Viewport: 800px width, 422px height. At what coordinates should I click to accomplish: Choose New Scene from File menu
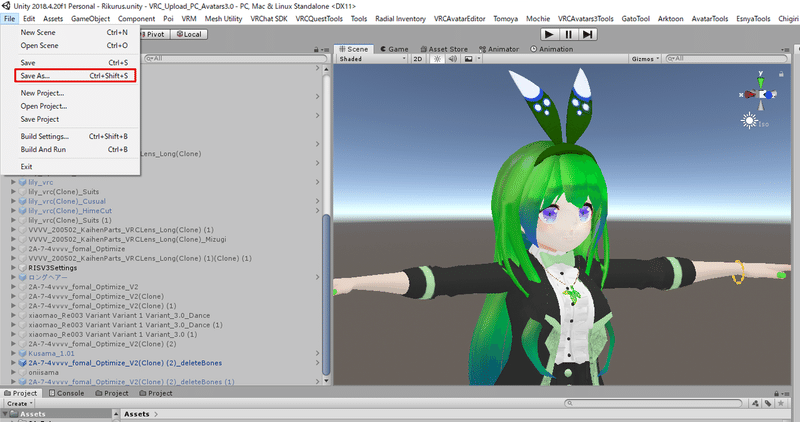pyautogui.click(x=70, y=32)
